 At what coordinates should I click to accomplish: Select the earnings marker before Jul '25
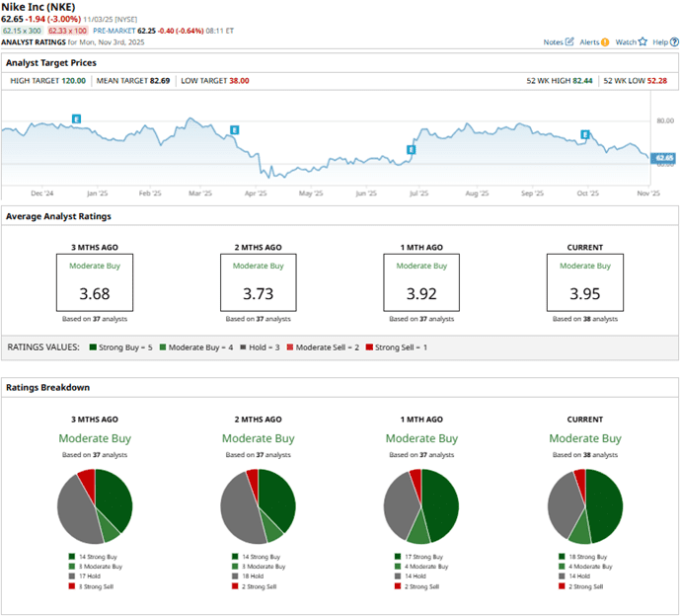tap(412, 150)
